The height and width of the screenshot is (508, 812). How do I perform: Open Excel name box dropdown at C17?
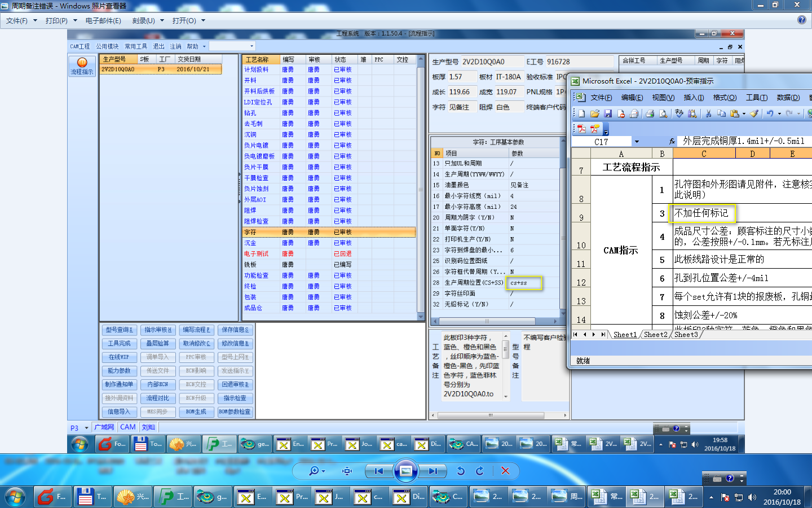[x=637, y=142]
